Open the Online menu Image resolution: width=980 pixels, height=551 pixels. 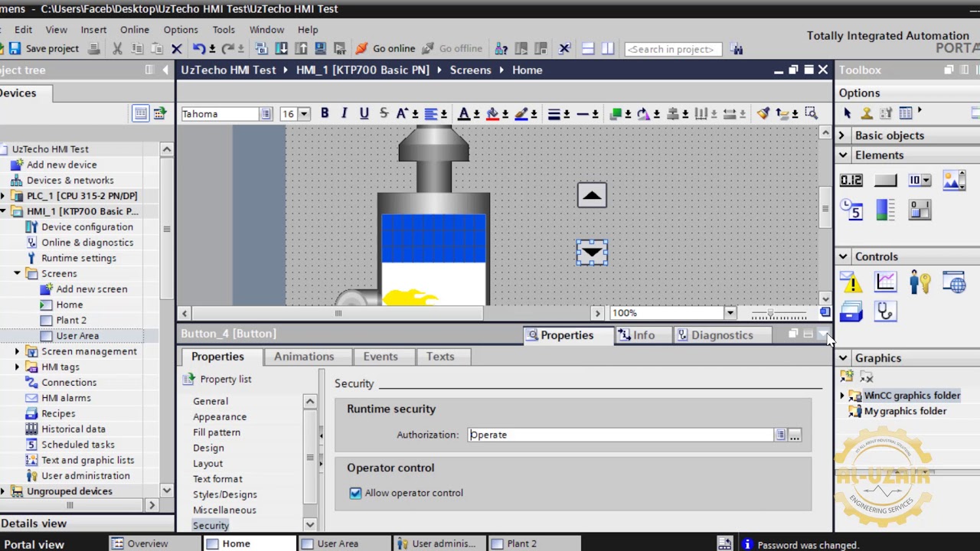pyautogui.click(x=134, y=30)
